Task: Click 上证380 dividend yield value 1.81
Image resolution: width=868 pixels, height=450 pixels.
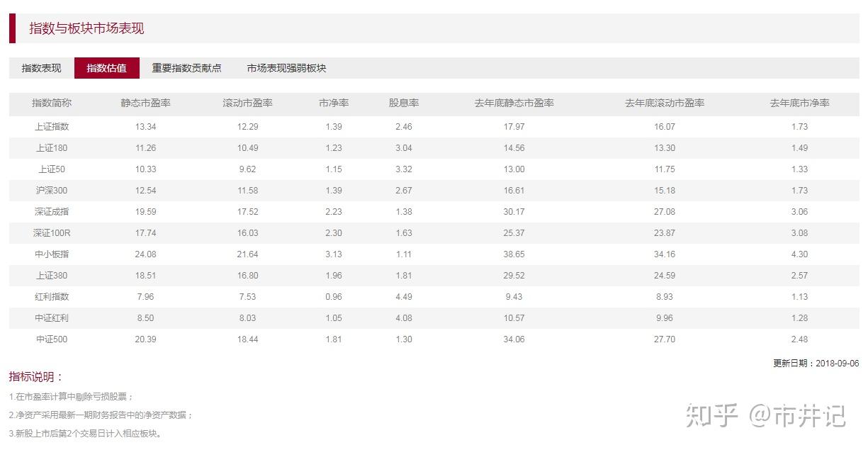Action: [x=404, y=276]
